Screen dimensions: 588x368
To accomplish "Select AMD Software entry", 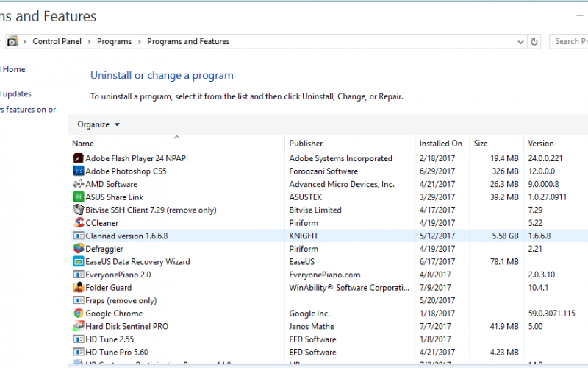I will (329, 184).
